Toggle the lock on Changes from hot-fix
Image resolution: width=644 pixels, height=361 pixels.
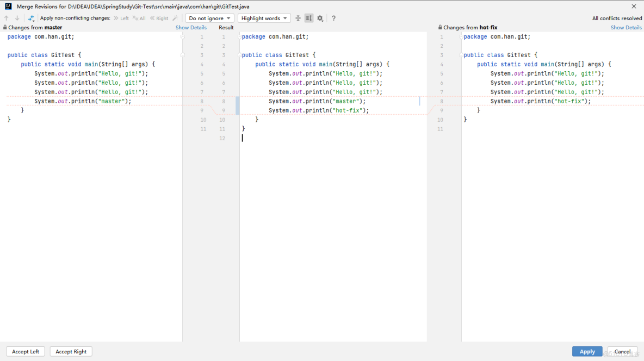pyautogui.click(x=440, y=27)
